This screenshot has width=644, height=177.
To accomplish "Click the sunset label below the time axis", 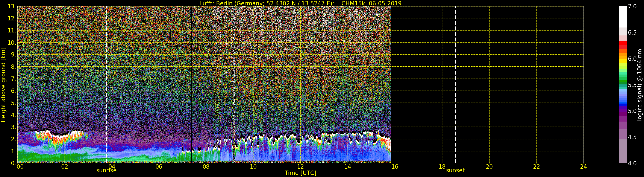I will [455, 171].
